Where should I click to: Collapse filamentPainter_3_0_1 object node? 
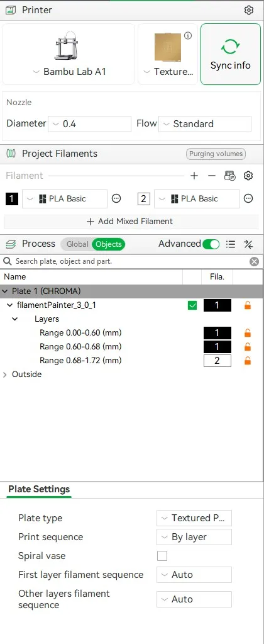click(10, 305)
